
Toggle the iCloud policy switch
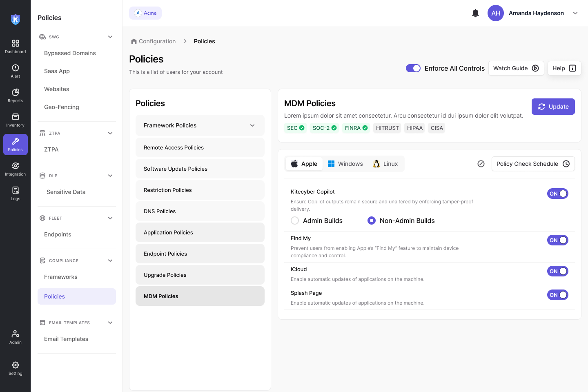[x=557, y=271]
